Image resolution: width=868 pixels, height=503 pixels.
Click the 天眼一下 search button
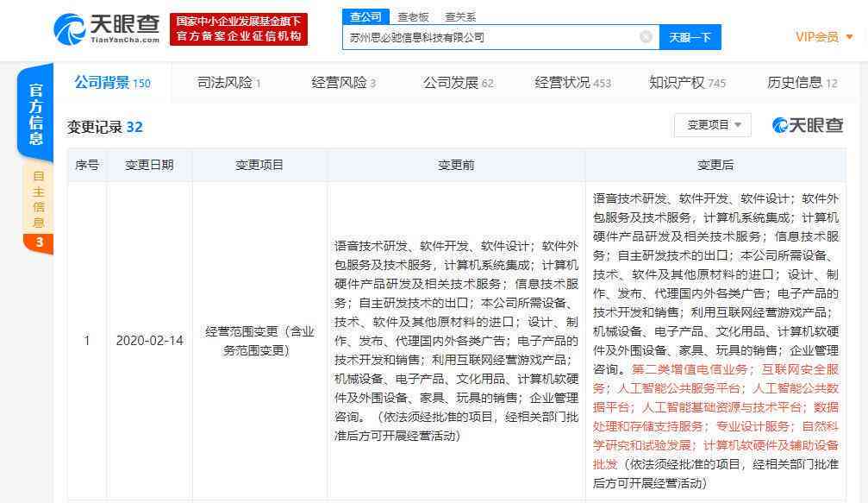(690, 37)
